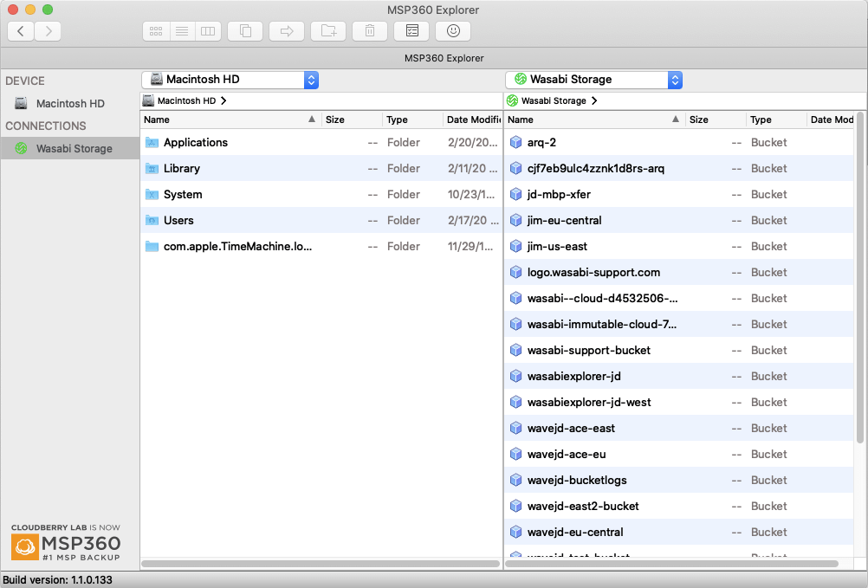Select the wasabi-support-bucket bucket

[x=588, y=351]
